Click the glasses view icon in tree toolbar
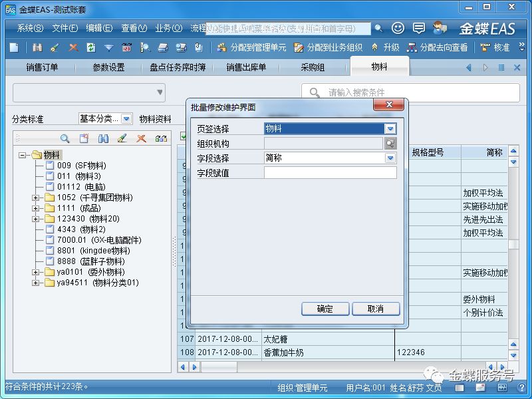 click(x=161, y=138)
